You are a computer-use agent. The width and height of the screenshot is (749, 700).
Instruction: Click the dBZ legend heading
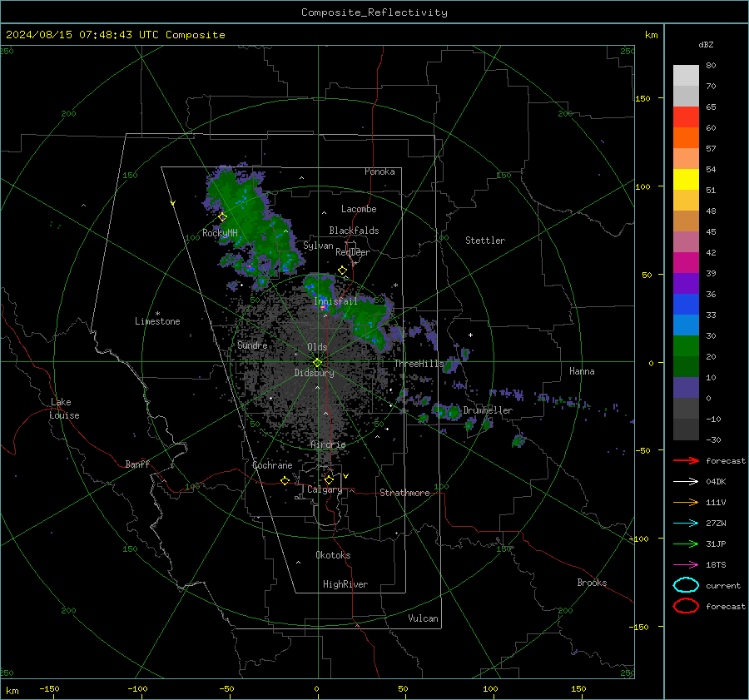(x=706, y=44)
